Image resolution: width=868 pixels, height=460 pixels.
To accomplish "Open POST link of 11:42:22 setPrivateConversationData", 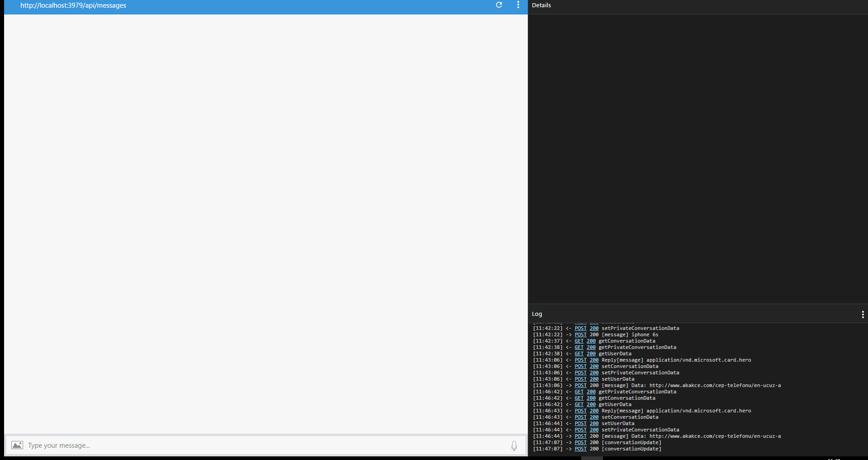I will pos(580,328).
